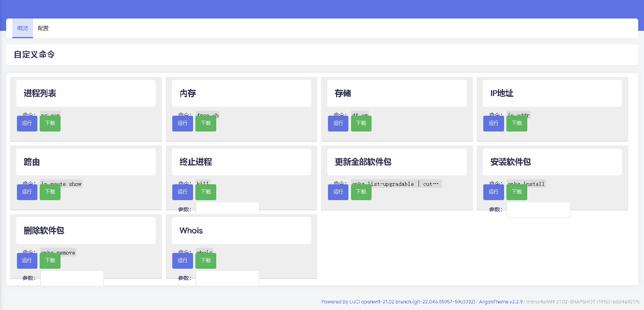Viewport: 644px width, 310px height.
Task: Focus the 安装软件包 parameter field
Action: pyautogui.click(x=538, y=210)
